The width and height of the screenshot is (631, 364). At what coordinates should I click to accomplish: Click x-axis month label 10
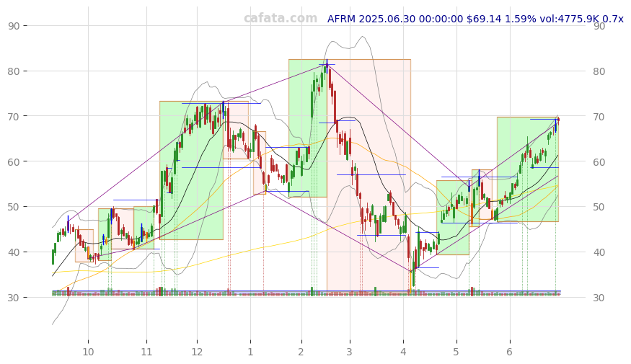tap(88, 352)
